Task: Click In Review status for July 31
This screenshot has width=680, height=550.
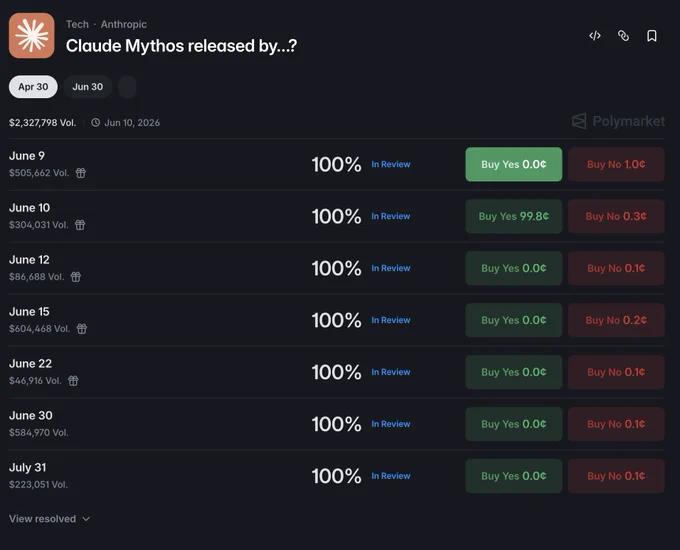Action: pos(391,476)
